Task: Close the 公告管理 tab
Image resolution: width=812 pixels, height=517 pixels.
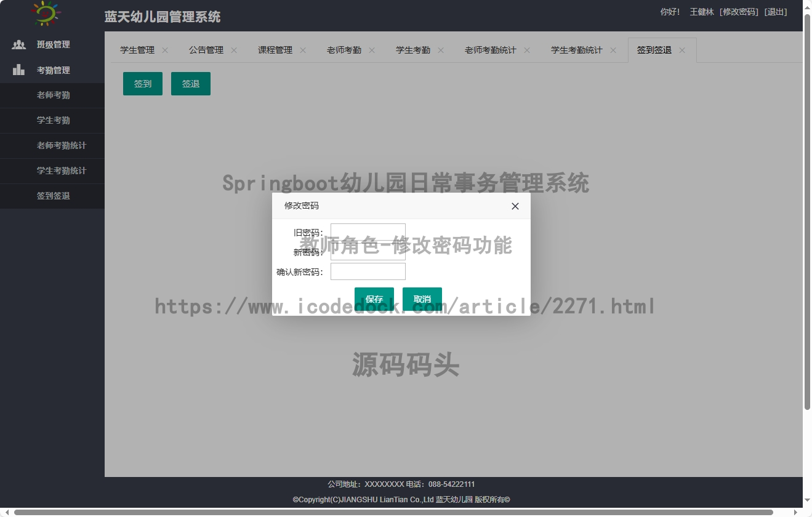Action: [x=234, y=50]
